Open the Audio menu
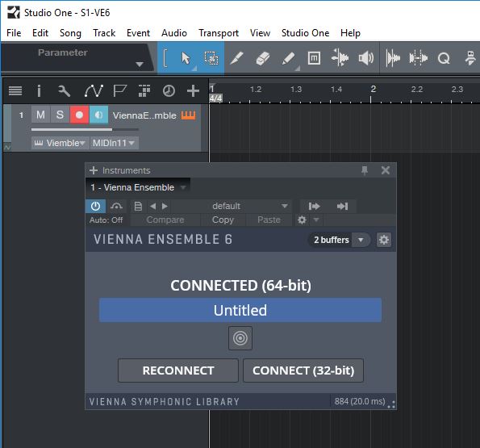 pyautogui.click(x=174, y=33)
